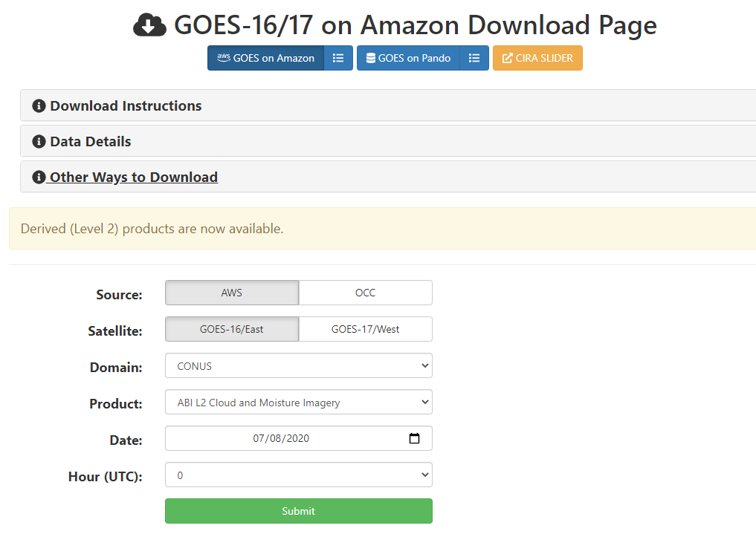
Task: Expand the Download Instructions panel
Action: (x=388, y=105)
